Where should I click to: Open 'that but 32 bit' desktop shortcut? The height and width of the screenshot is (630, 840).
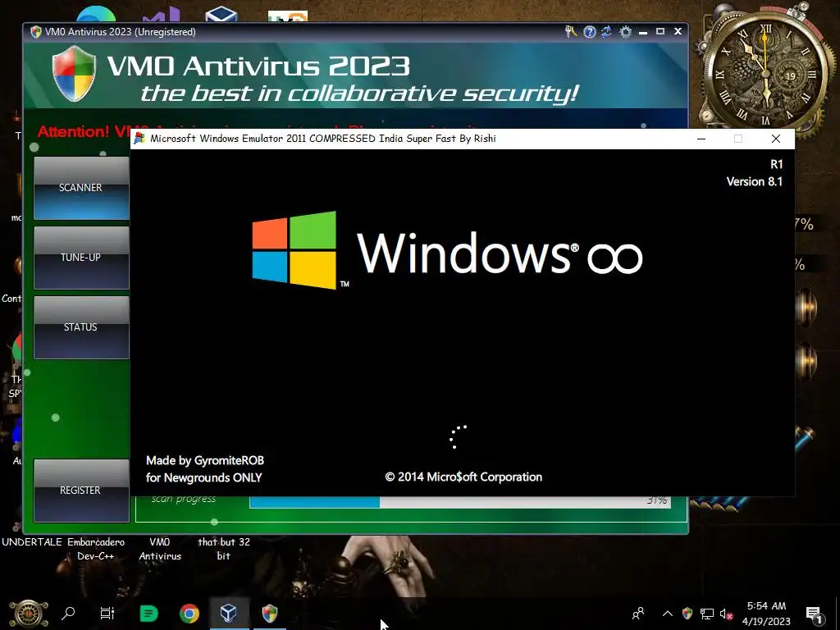point(224,549)
